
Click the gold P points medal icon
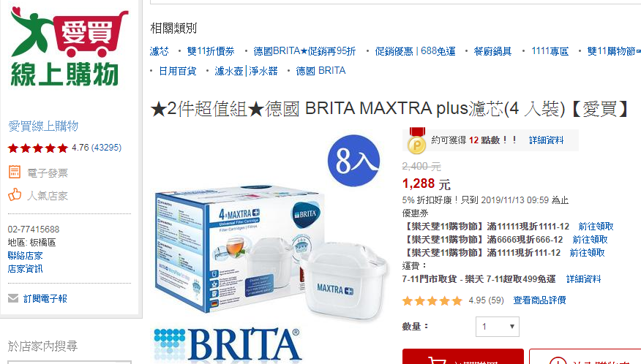point(416,140)
